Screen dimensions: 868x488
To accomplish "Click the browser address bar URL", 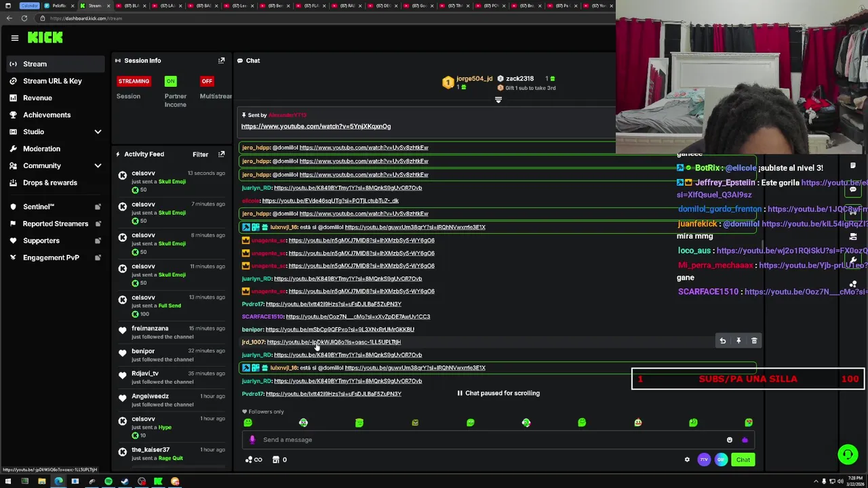I will (x=86, y=18).
